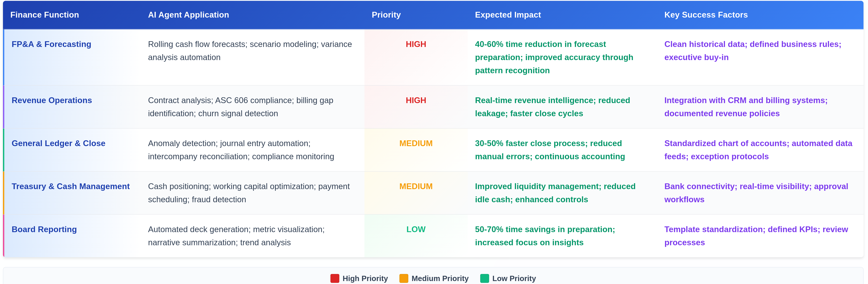Image resolution: width=868 pixels, height=284 pixels.
Task: Click the Key Success Factors column header
Action: tap(706, 15)
